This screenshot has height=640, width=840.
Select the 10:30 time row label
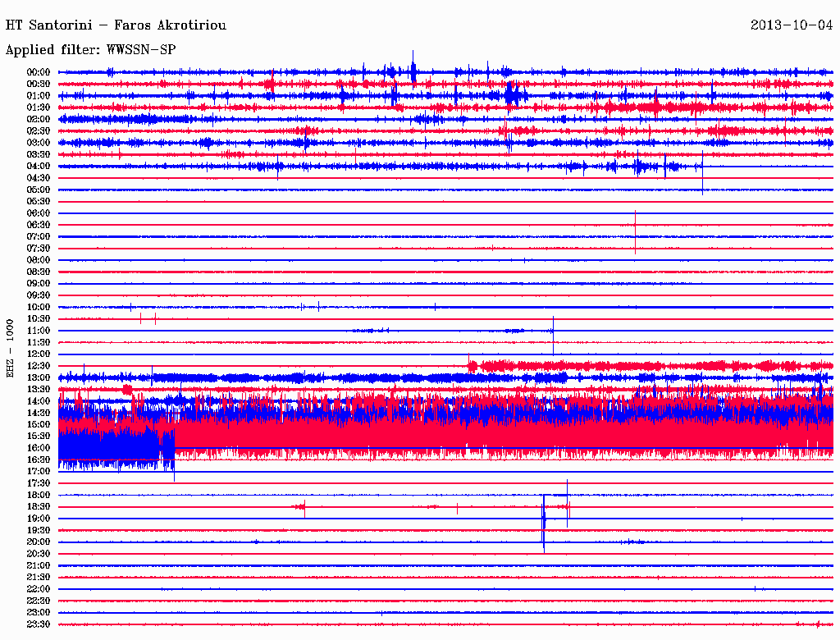pyautogui.click(x=39, y=319)
